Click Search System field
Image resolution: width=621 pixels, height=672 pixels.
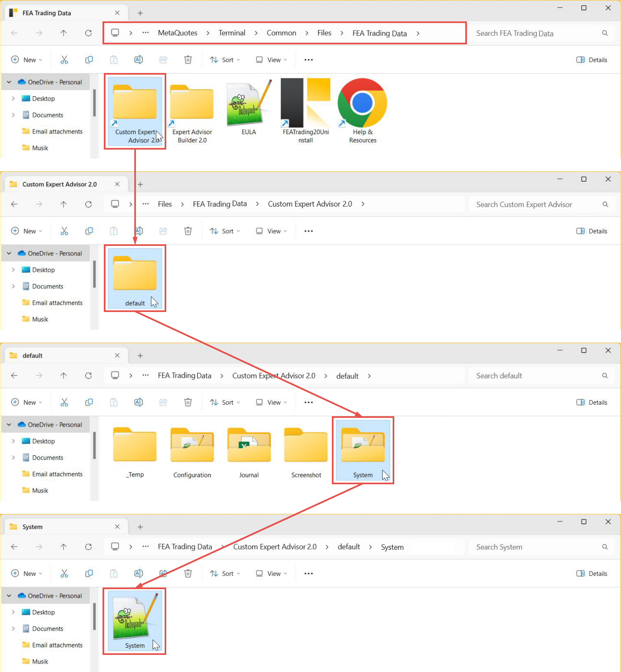click(x=541, y=547)
